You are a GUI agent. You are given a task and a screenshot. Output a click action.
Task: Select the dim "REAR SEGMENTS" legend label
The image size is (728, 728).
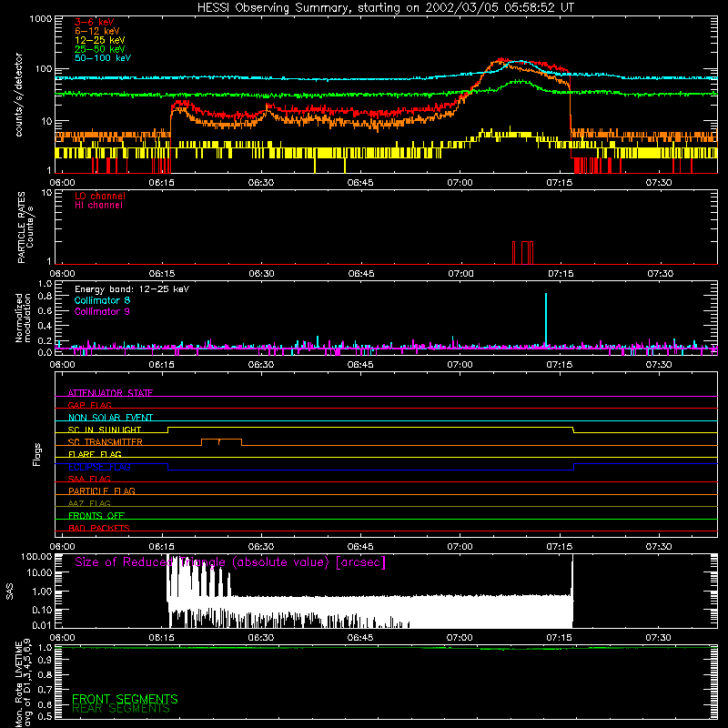pos(121,709)
